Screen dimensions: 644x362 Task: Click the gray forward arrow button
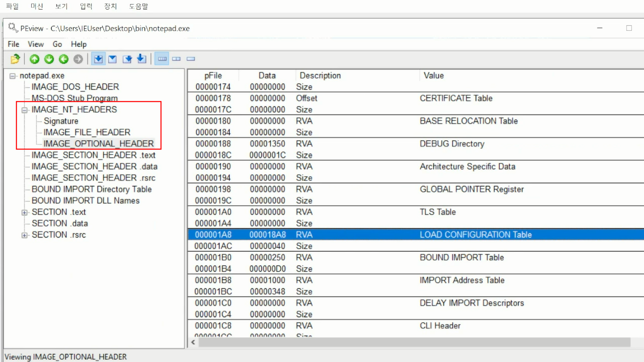click(x=78, y=59)
